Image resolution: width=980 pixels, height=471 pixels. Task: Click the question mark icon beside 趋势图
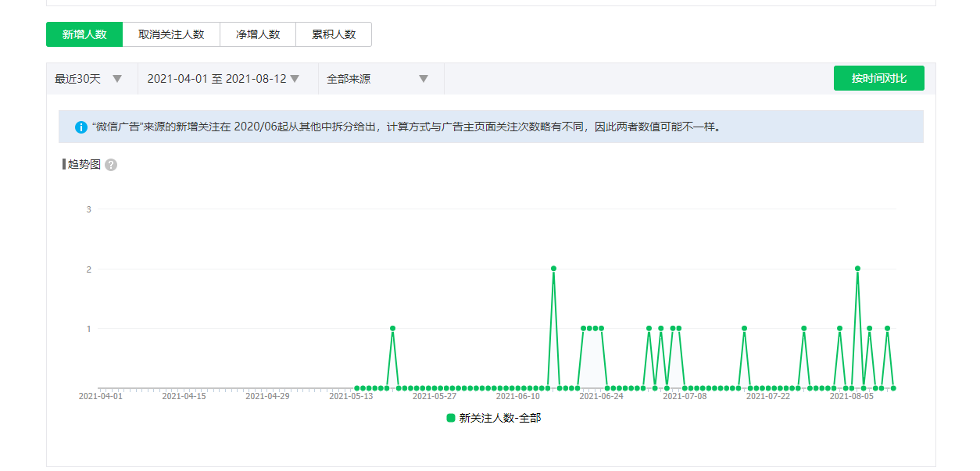point(111,165)
